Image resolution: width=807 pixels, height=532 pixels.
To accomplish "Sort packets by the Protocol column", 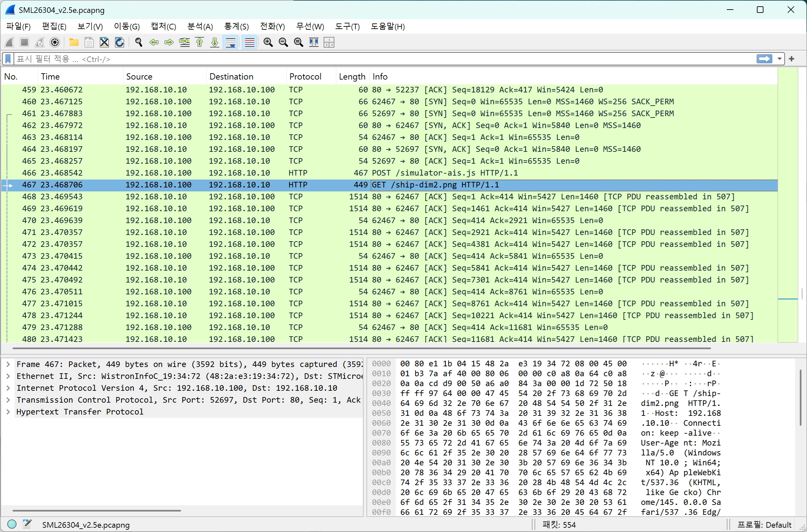I will coord(311,77).
